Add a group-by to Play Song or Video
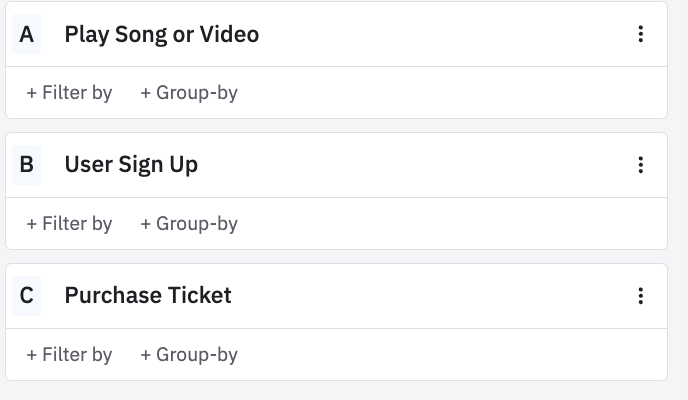The width and height of the screenshot is (688, 400). coord(189,93)
